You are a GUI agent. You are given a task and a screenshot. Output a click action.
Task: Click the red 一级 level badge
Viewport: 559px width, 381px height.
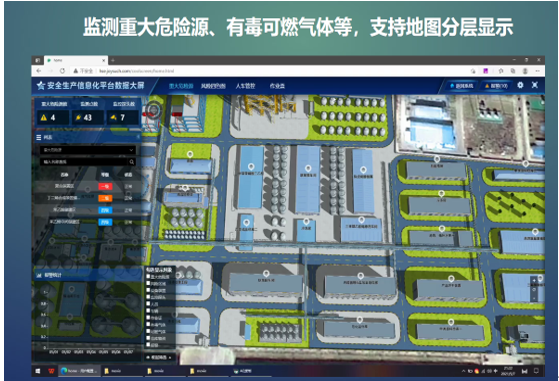point(105,186)
